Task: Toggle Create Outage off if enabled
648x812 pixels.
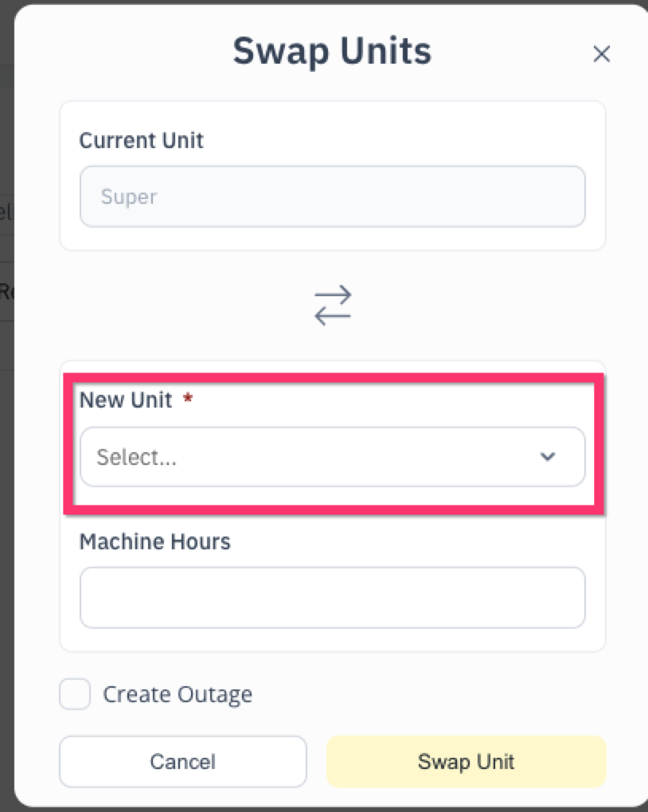Action: click(74, 694)
